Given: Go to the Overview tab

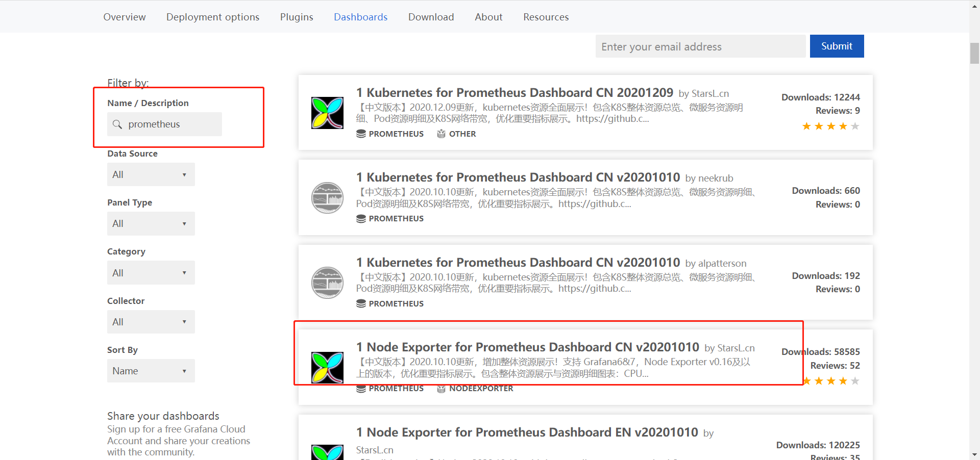Looking at the screenshot, I should [x=125, y=17].
